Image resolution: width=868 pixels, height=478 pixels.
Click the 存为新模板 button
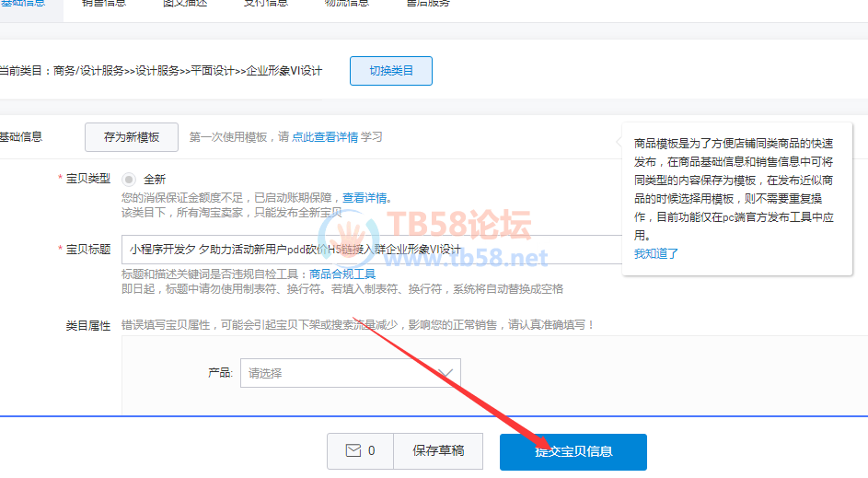pyautogui.click(x=132, y=137)
